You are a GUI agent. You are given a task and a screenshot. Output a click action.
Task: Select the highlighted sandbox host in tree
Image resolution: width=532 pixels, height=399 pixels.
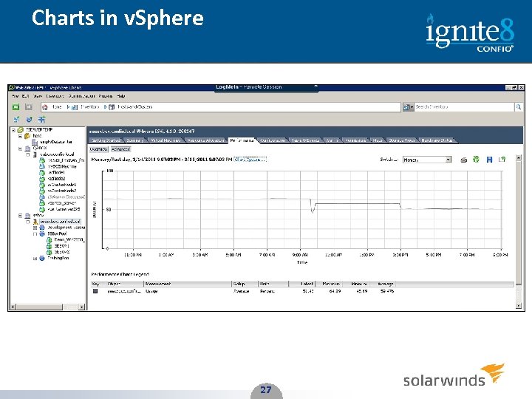tap(60, 222)
